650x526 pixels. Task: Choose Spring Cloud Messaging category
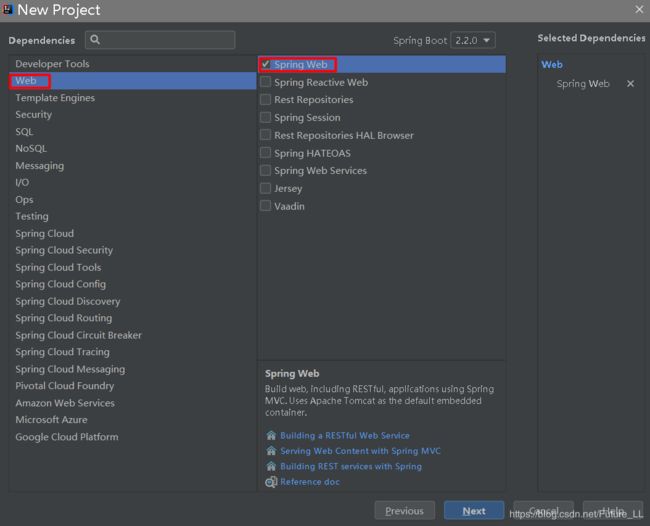133,369
